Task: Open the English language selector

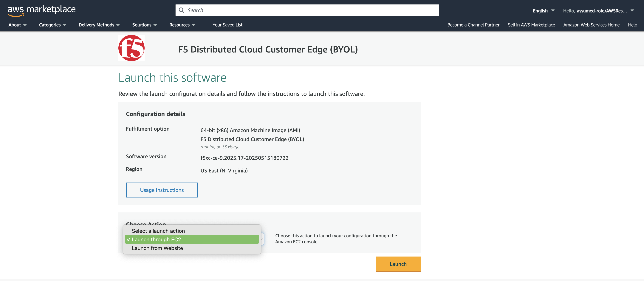Action: point(544,11)
